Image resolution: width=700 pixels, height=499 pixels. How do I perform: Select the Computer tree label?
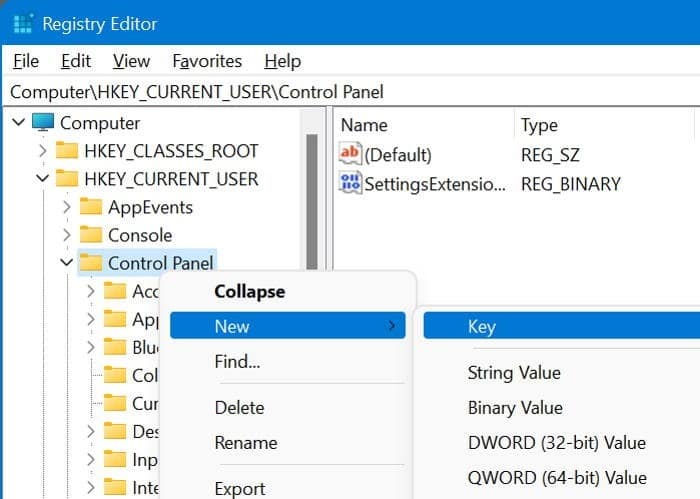point(100,123)
